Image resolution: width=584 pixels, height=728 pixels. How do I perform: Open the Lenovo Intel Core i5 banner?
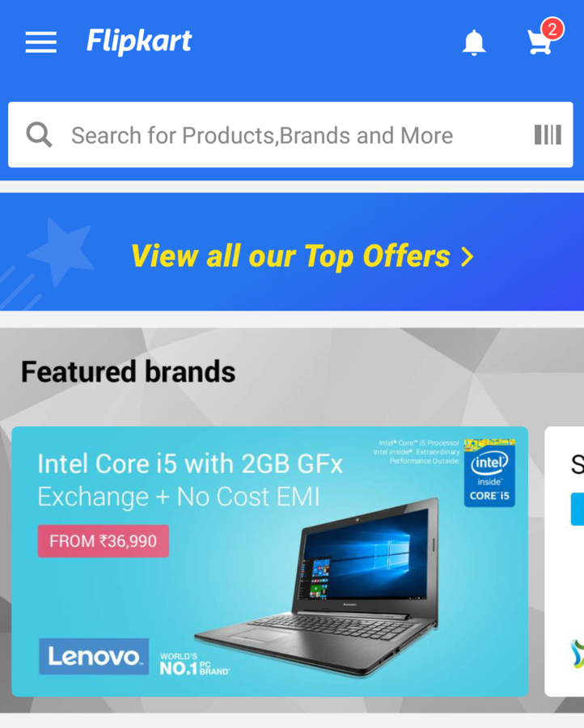point(269,561)
